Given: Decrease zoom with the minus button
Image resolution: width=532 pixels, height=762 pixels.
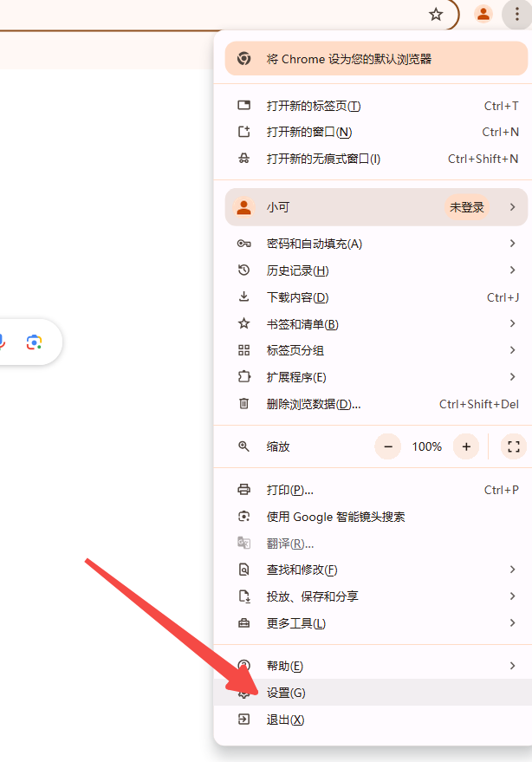Looking at the screenshot, I should pyautogui.click(x=387, y=446).
